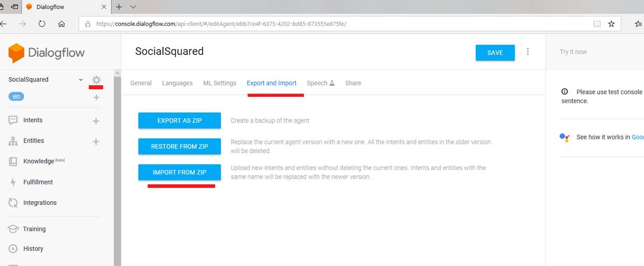This screenshot has width=644, height=266.
Task: Click the plus icon next to Intents
Action: pos(96,121)
